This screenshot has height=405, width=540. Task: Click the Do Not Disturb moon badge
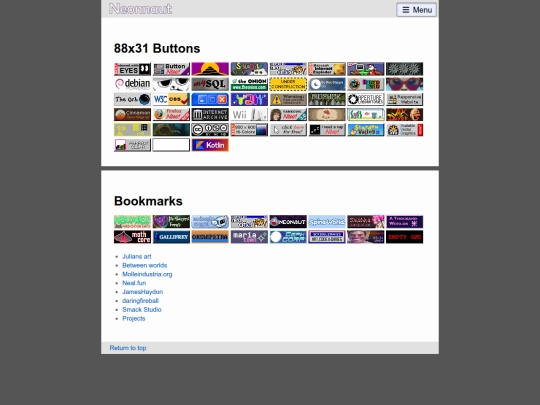point(327,84)
